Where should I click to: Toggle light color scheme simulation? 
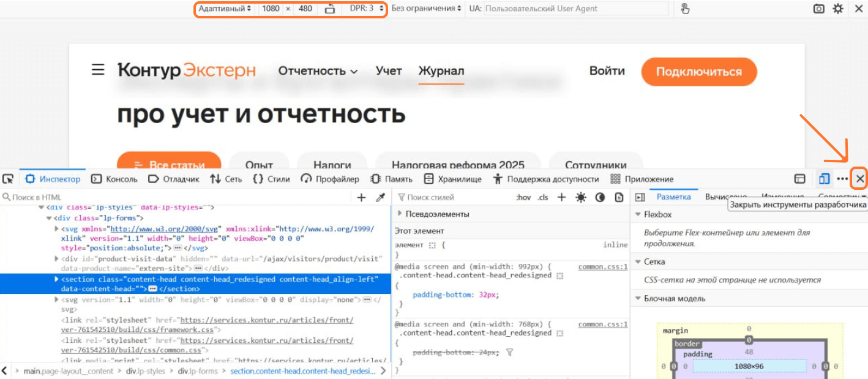(x=580, y=197)
